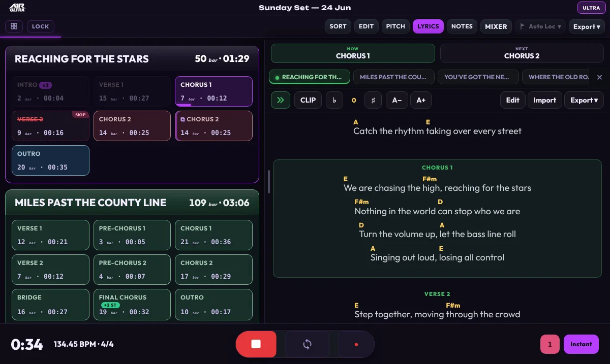Open the grid view icon beside LOCK
This screenshot has width=610, height=364.
click(x=14, y=26)
